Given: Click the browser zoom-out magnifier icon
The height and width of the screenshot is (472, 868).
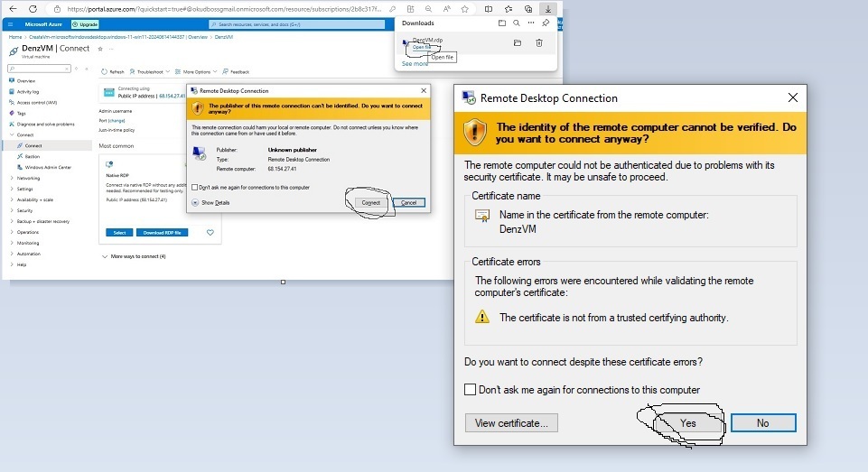Looking at the screenshot, I should click(428, 9).
